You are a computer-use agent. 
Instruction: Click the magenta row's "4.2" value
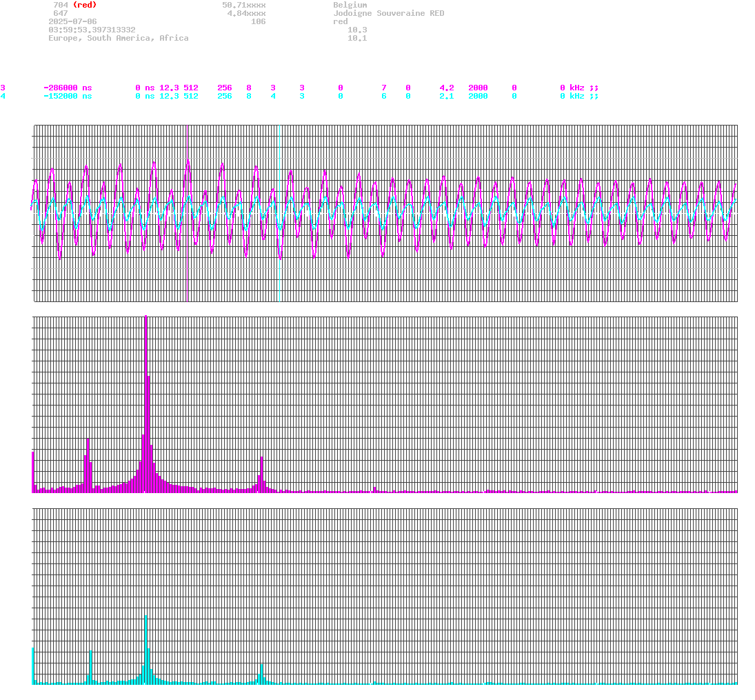tap(447, 88)
